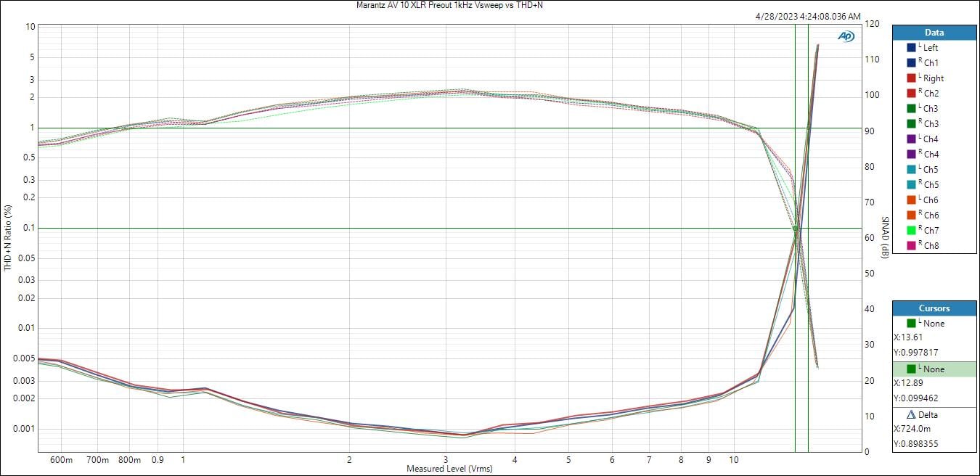Click the cursor marker dot at 0.1% THD+N
Image resolution: width=980 pixels, height=476 pixels.
pos(796,229)
